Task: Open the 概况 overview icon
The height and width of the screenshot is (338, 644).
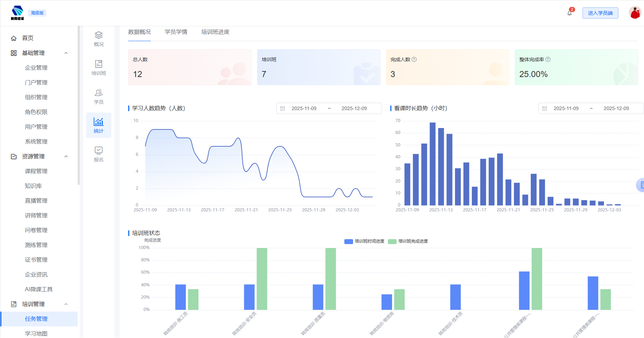Action: pos(99,39)
